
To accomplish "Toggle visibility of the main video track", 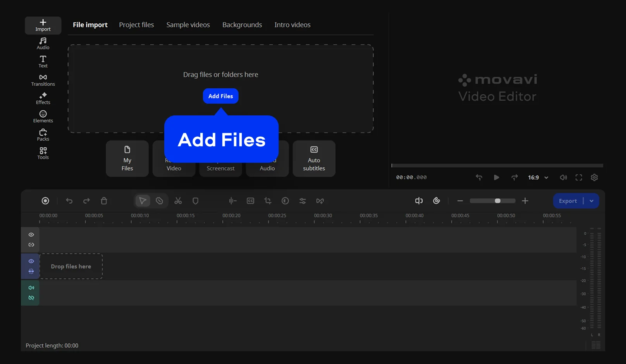I will click(x=31, y=261).
